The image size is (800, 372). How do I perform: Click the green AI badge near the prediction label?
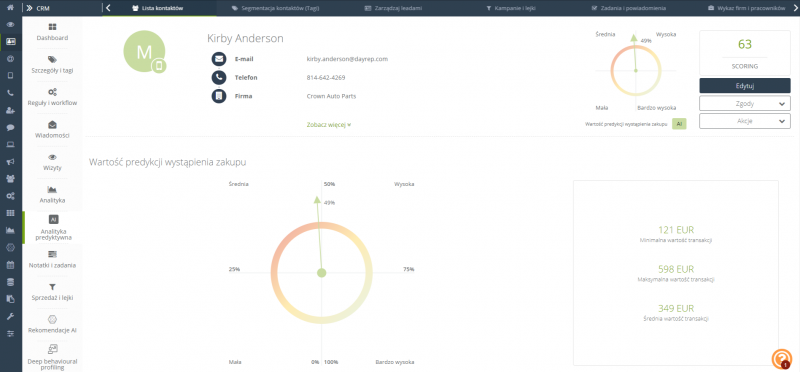point(679,124)
